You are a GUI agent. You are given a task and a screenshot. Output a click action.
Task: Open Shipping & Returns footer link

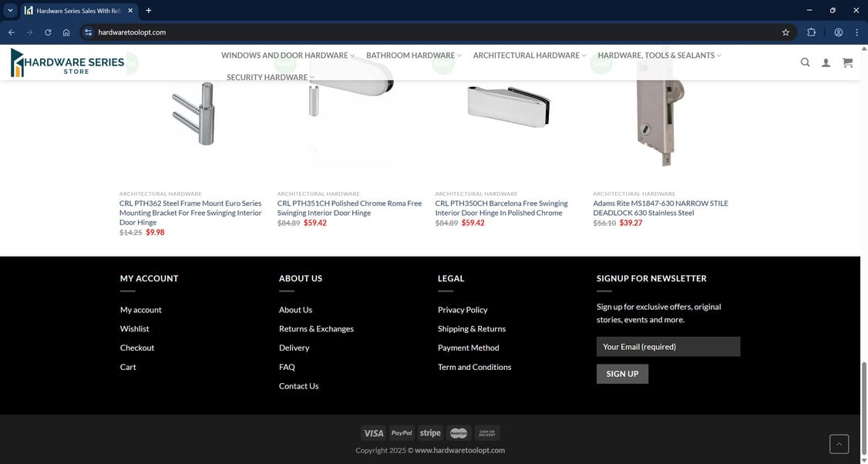coord(472,329)
